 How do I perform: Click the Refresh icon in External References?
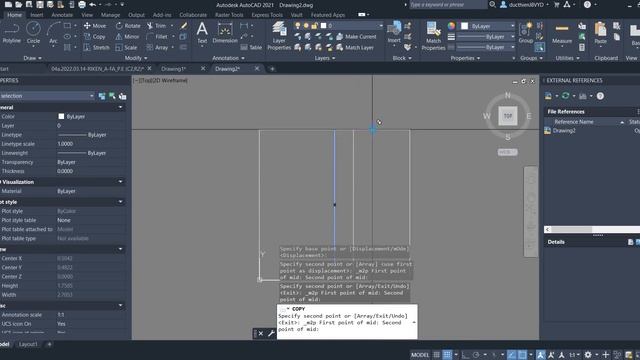(565, 96)
